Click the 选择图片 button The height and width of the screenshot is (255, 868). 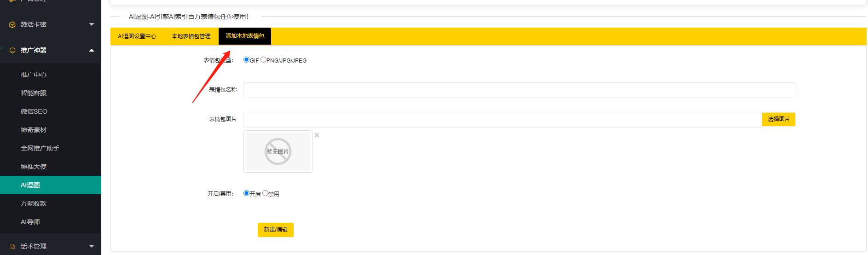[x=779, y=119]
